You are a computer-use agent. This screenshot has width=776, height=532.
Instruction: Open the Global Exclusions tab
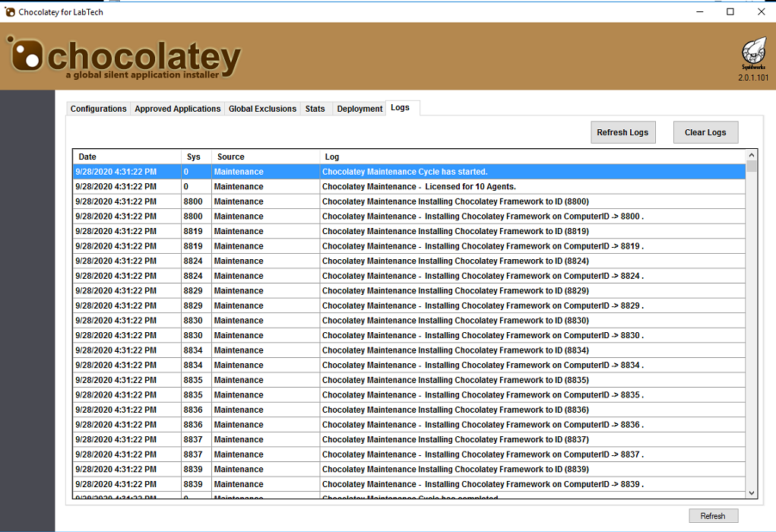coord(262,109)
